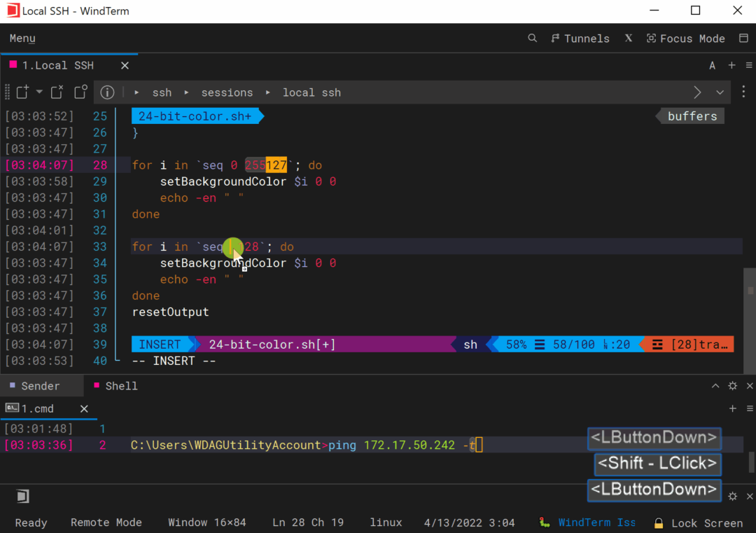The height and width of the screenshot is (533, 756).
Task: Click Lock Screen
Action: tap(707, 523)
